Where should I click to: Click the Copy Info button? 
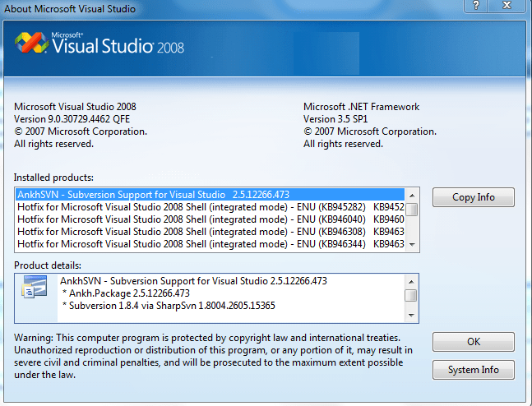click(474, 197)
